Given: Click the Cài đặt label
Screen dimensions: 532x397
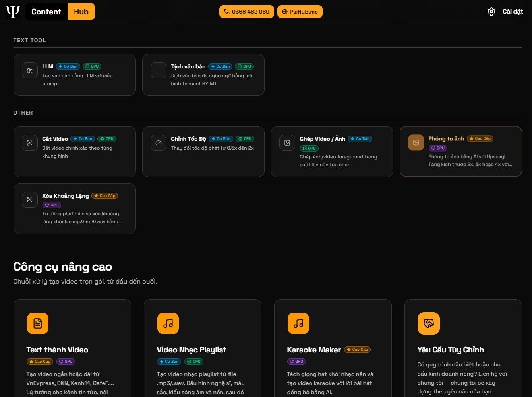Looking at the screenshot, I should point(513,12).
